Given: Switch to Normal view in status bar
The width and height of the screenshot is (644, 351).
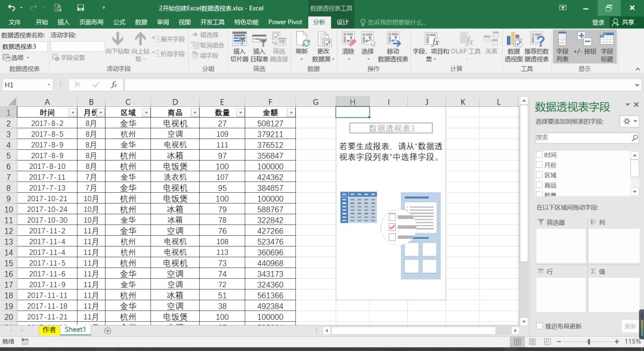Looking at the screenshot, I should click(518, 341).
